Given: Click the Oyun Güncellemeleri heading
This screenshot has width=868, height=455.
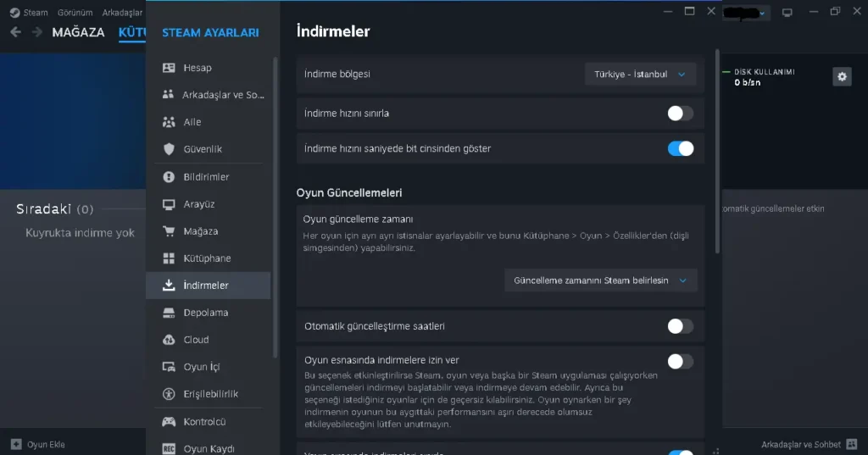Looking at the screenshot, I should (x=349, y=193).
